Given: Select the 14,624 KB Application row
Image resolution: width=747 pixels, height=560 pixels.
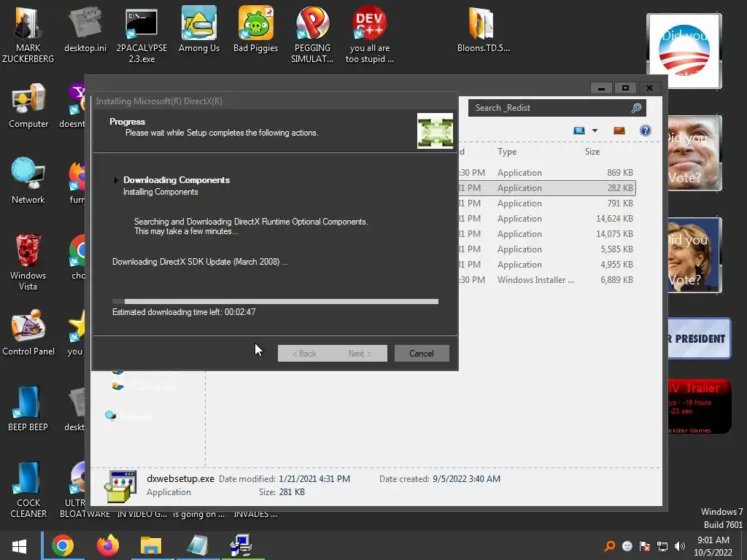Looking at the screenshot, I should tap(547, 219).
